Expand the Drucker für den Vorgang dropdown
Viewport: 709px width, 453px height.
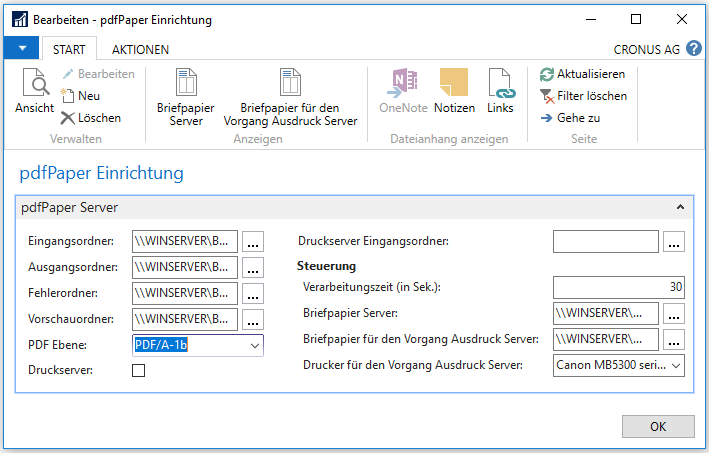tap(676, 365)
